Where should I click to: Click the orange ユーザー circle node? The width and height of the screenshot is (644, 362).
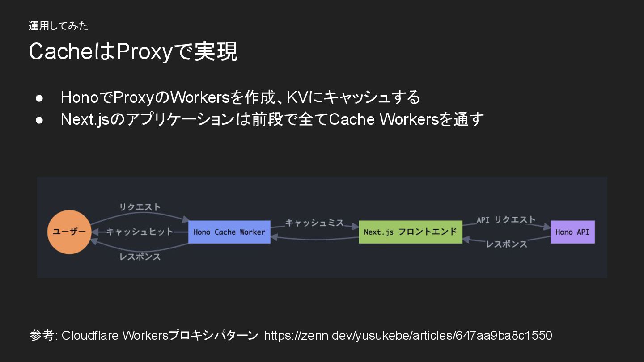pyautogui.click(x=69, y=232)
